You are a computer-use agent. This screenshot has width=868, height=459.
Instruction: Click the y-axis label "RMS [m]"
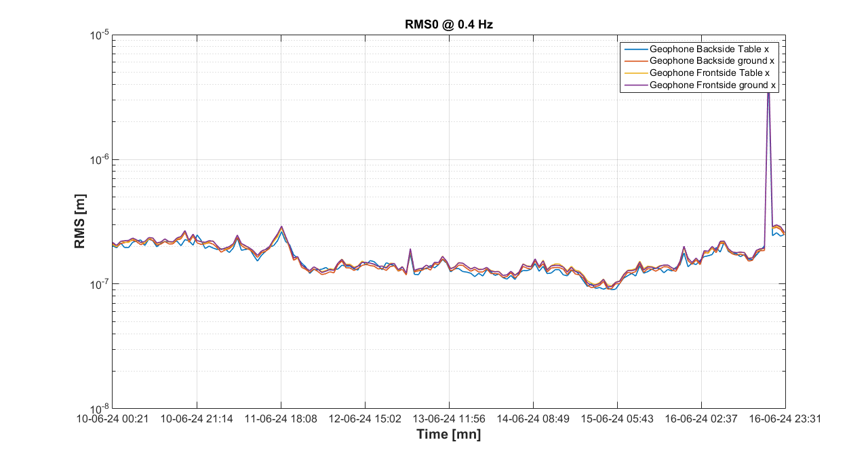coord(81,221)
